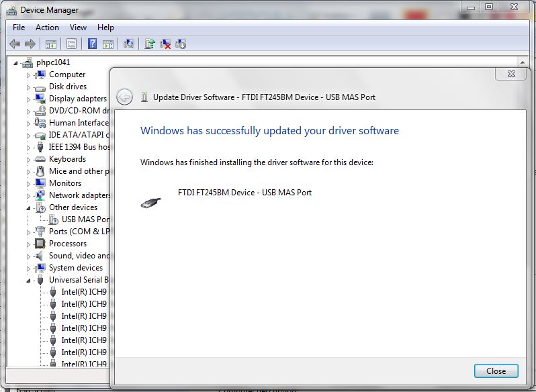Select the Processors tree item label
This screenshot has width=536, height=392.
[x=68, y=244]
